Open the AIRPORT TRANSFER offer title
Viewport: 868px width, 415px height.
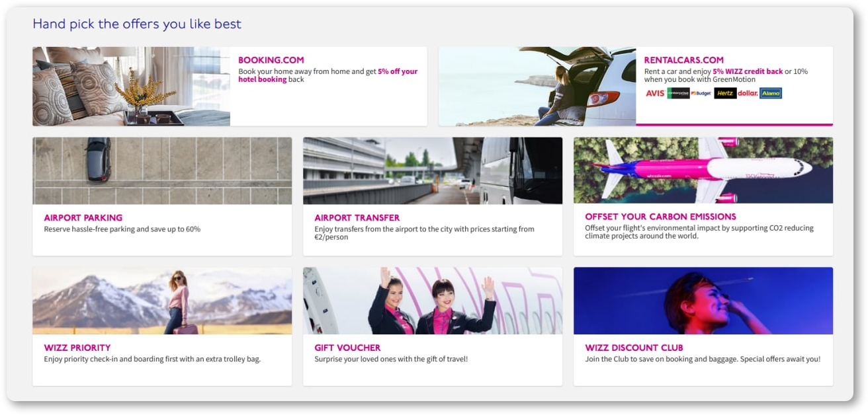pyautogui.click(x=357, y=217)
